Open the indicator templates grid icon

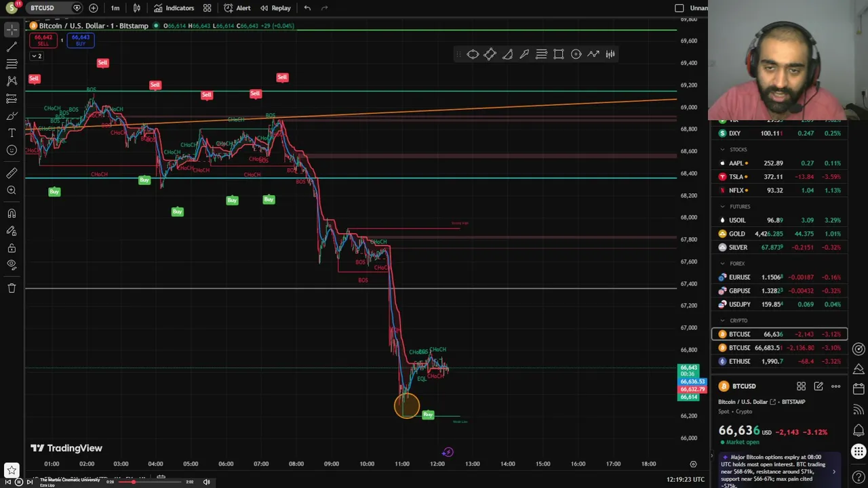207,8
